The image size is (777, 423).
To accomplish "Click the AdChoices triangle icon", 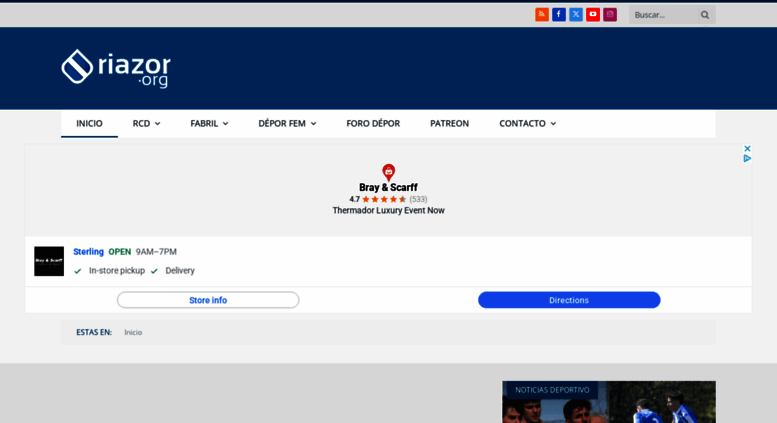I will coord(747,159).
